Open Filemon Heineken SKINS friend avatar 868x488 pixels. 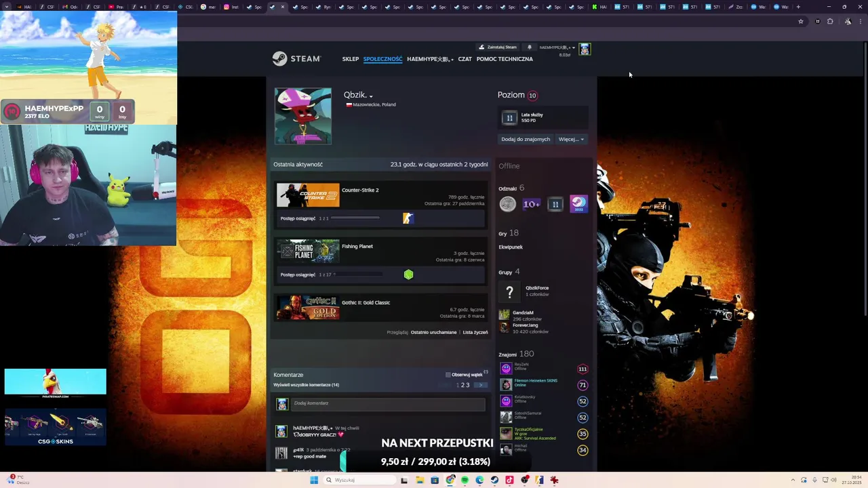click(506, 385)
